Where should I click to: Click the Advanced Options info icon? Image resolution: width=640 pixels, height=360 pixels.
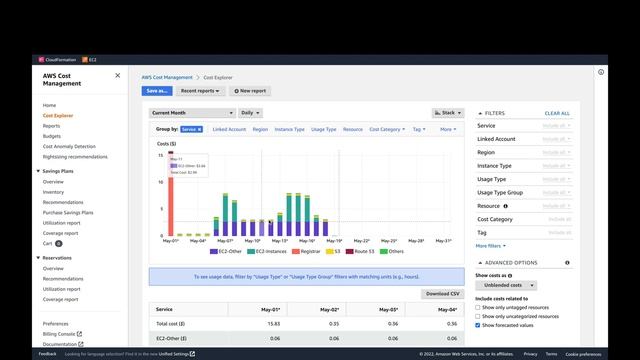[567, 263]
